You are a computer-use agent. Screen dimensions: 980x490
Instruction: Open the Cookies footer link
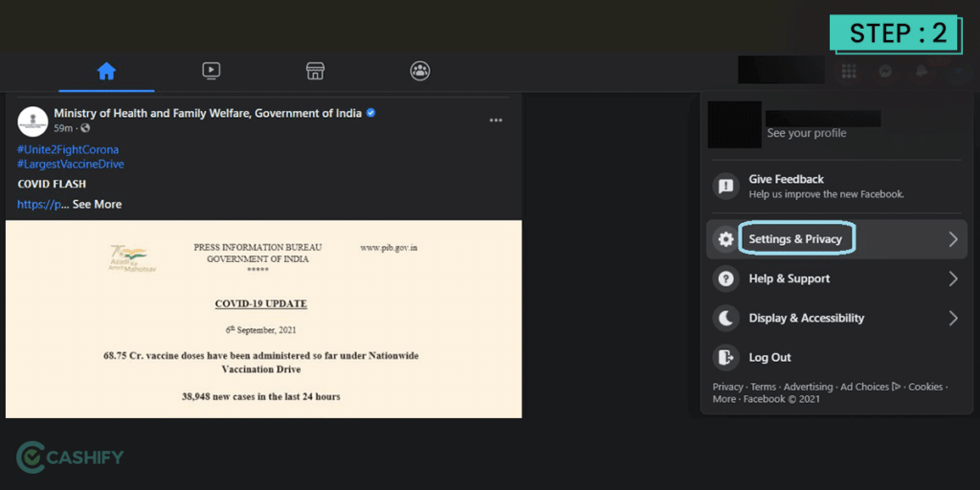[x=925, y=387]
